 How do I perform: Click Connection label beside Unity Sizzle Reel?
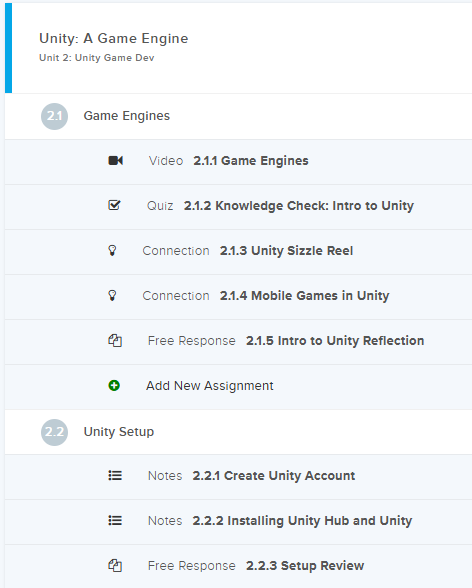(176, 251)
